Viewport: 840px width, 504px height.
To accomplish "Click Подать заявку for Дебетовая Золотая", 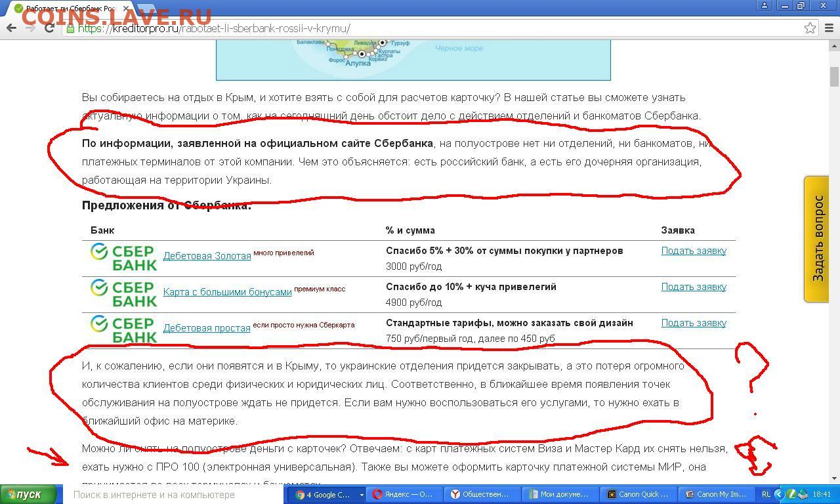I will 694,251.
